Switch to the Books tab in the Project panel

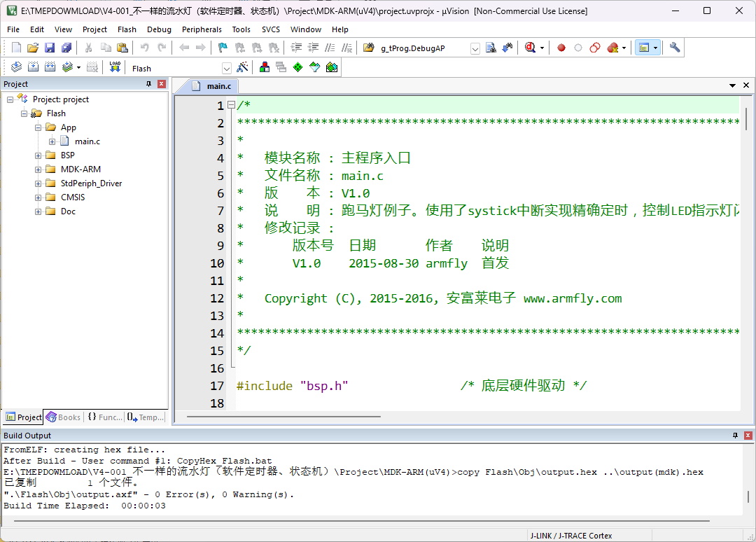tap(63, 417)
